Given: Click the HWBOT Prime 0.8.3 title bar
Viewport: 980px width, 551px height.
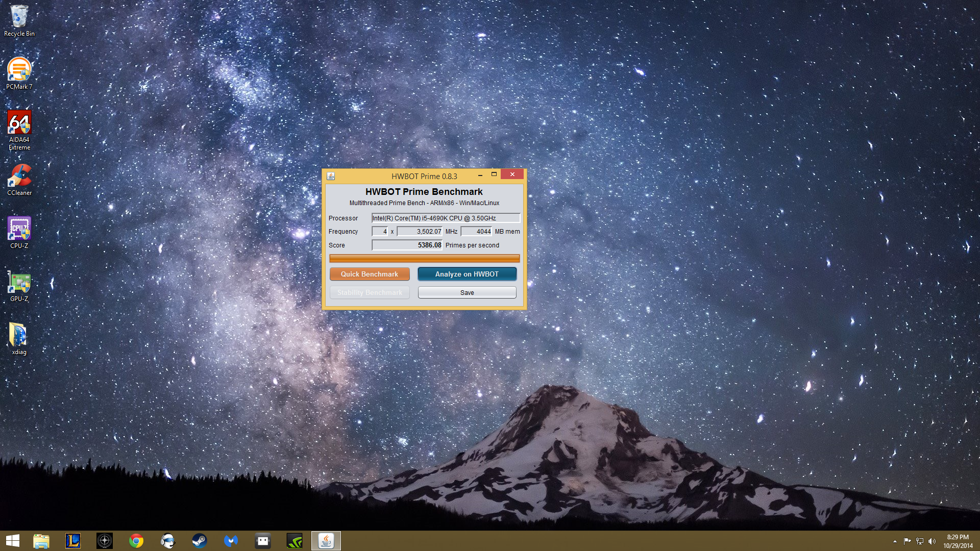Looking at the screenshot, I should coord(424,176).
